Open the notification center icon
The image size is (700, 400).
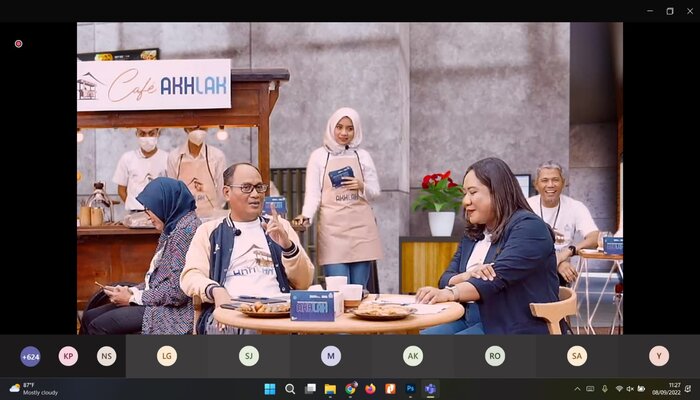click(x=688, y=389)
